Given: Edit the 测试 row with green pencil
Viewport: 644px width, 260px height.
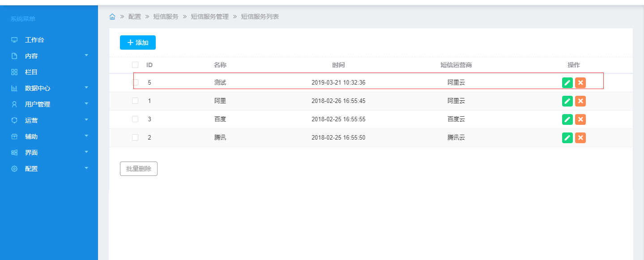Looking at the screenshot, I should (x=567, y=83).
